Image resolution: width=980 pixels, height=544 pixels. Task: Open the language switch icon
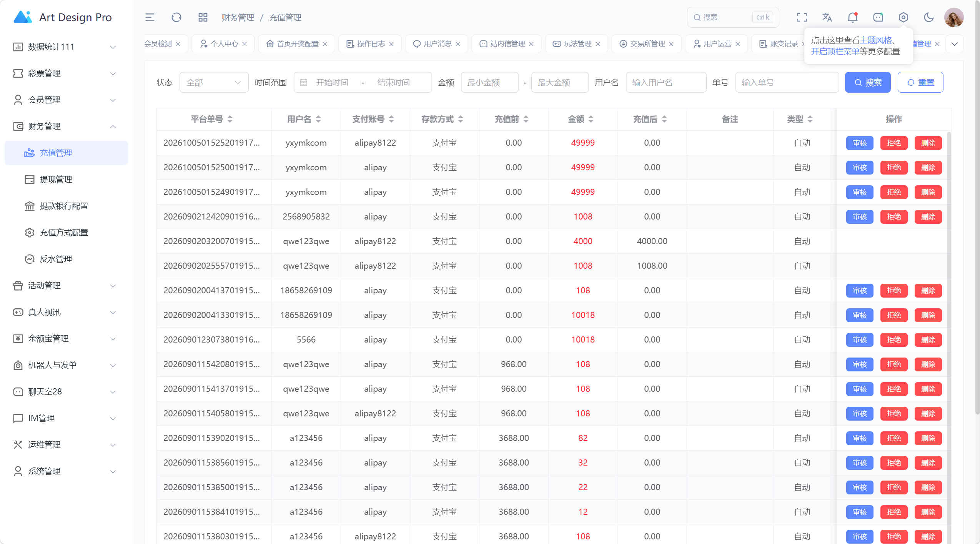point(827,17)
